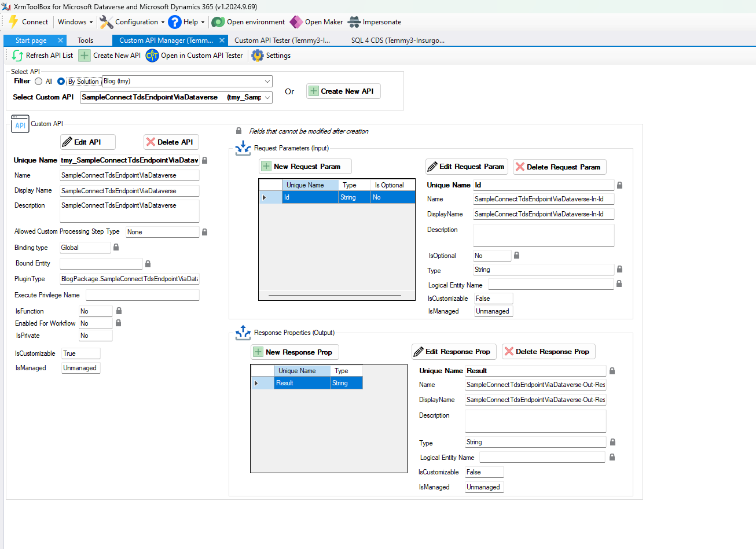Click the lock icon beside Binding type
This screenshot has width=756, height=549.
116,247
